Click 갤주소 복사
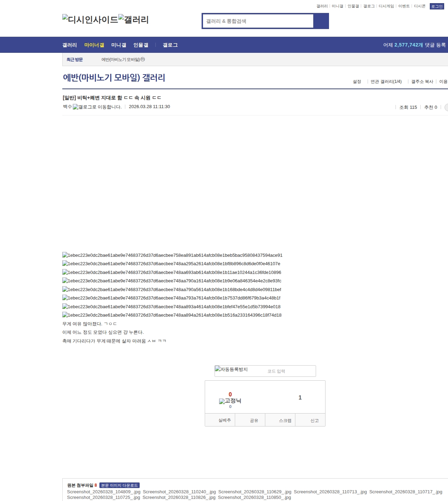The height and width of the screenshot is (501, 448). click(422, 82)
